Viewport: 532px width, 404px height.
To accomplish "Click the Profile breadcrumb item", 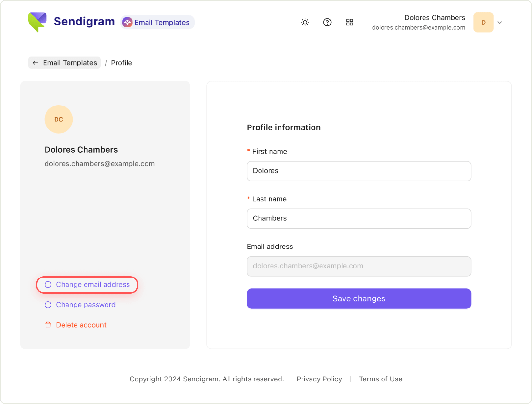I will pyautogui.click(x=121, y=63).
